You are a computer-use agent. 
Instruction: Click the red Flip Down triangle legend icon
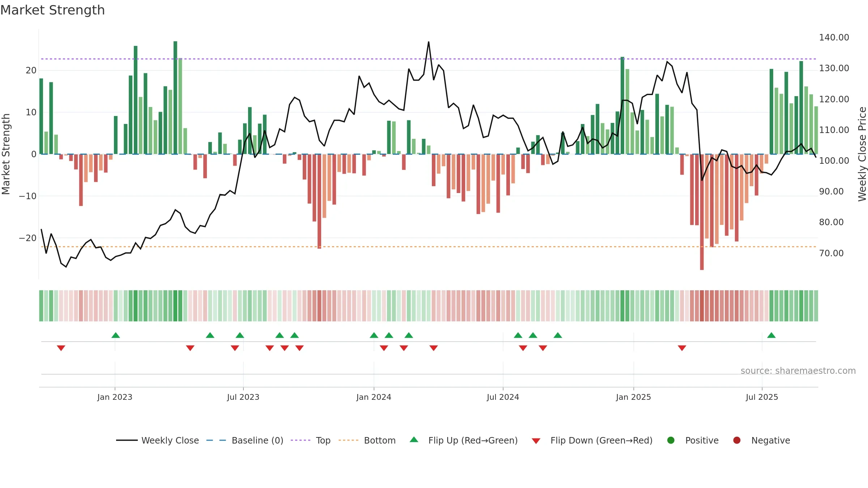536,441
